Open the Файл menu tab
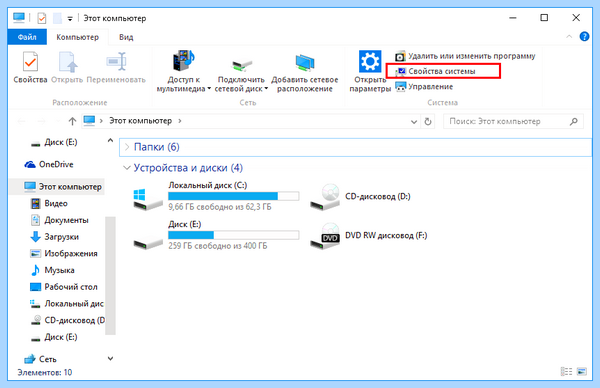Screen dimensions: 600x388 point(27,37)
